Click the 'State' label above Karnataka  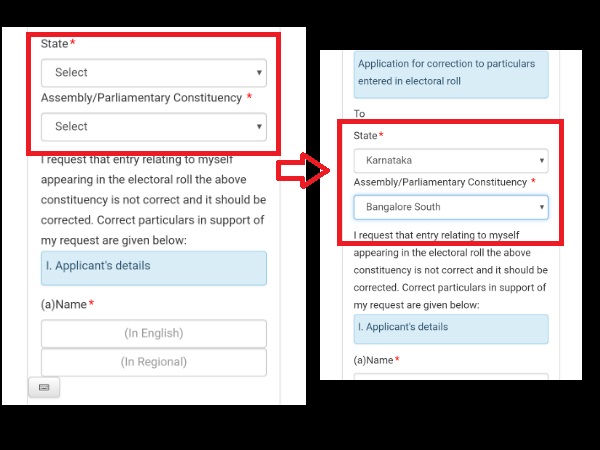pos(368,135)
